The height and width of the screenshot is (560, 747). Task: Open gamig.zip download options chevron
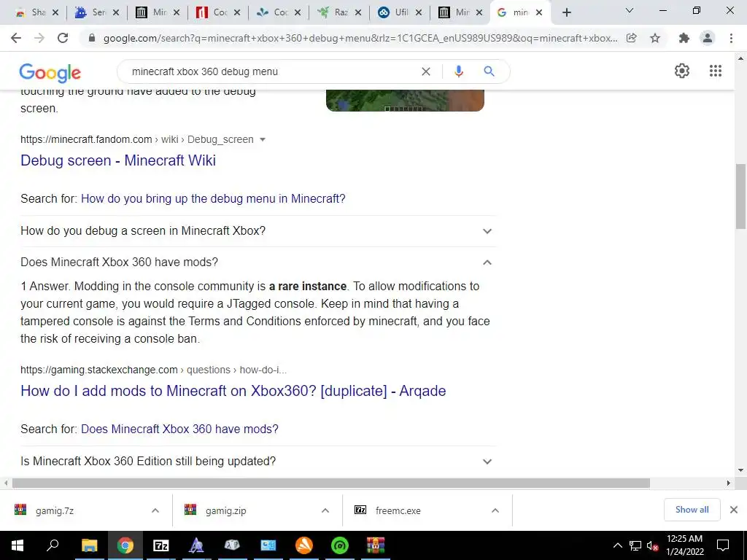point(325,510)
